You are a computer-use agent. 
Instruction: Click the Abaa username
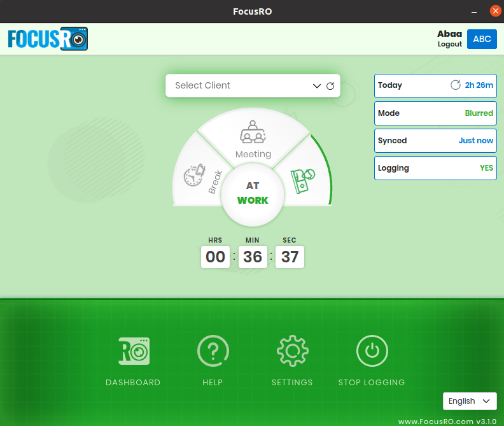click(x=449, y=34)
